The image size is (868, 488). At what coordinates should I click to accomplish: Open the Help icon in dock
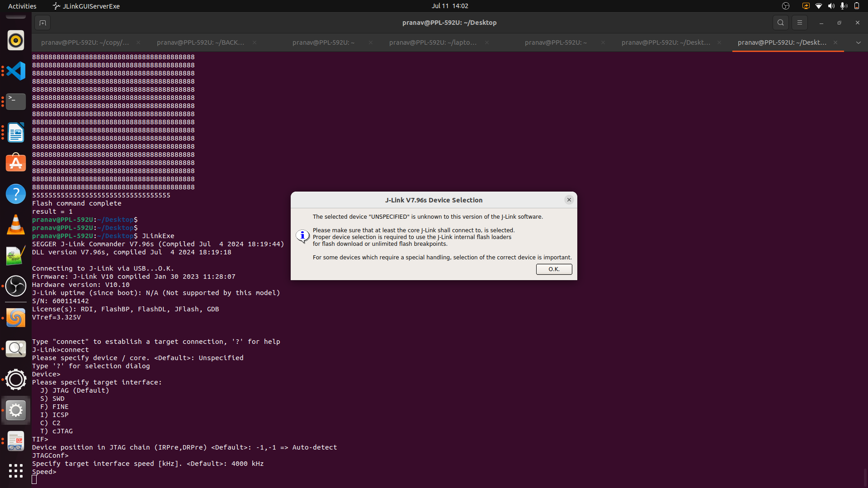point(16,194)
